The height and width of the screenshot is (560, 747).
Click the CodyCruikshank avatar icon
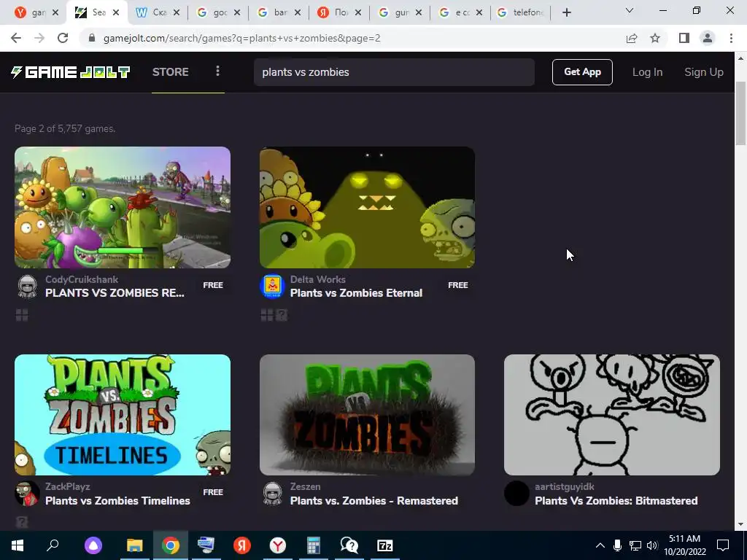click(27, 286)
